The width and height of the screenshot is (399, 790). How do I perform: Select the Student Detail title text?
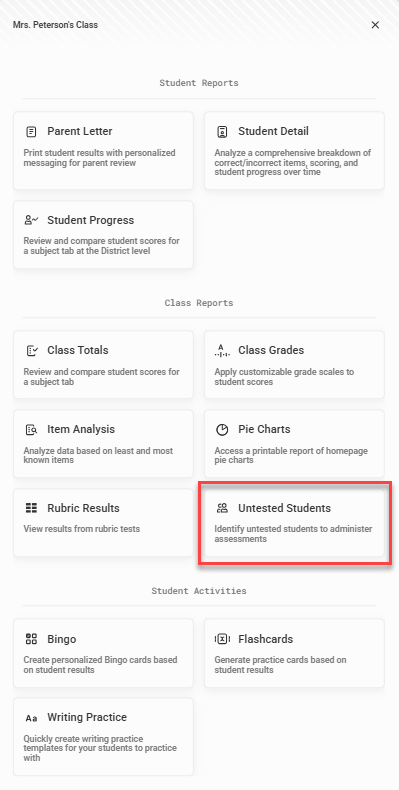[x=274, y=131]
